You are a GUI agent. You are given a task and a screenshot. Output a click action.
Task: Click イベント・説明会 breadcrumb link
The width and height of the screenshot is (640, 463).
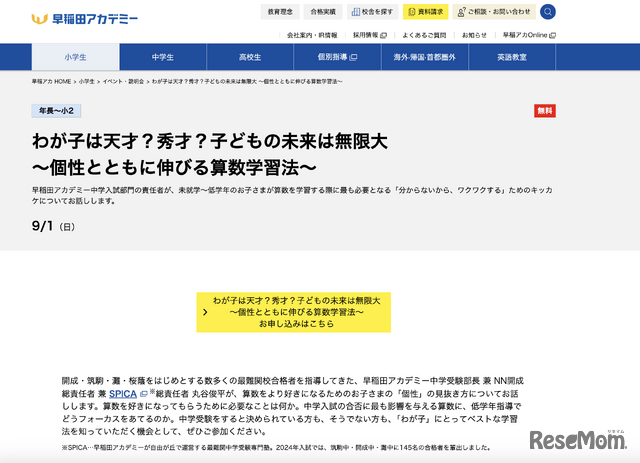[123, 79]
